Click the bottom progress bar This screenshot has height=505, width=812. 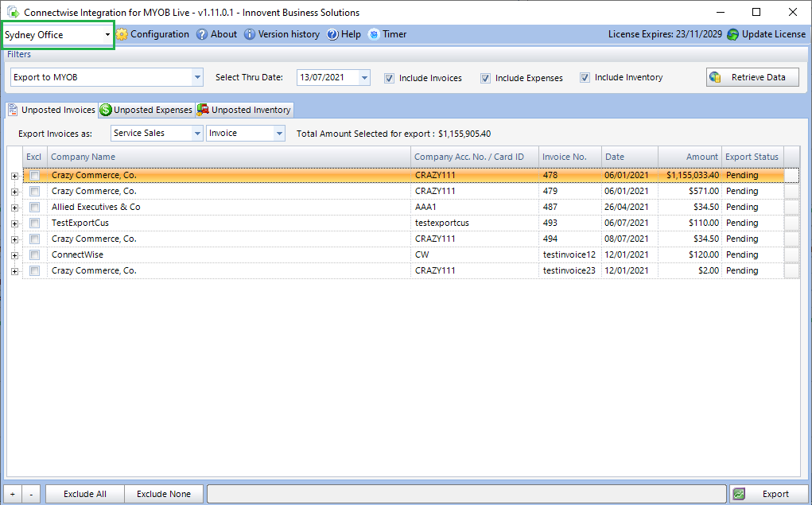pos(467,494)
